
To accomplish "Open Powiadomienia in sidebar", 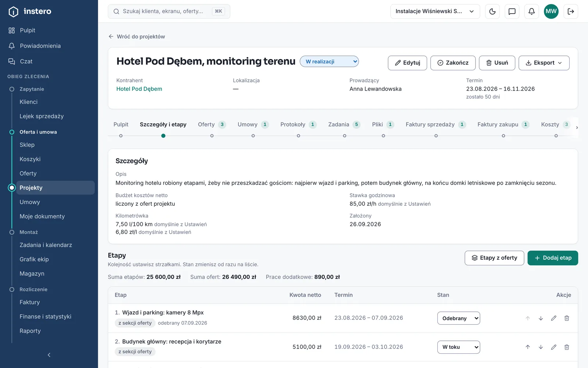I will 49,46.
